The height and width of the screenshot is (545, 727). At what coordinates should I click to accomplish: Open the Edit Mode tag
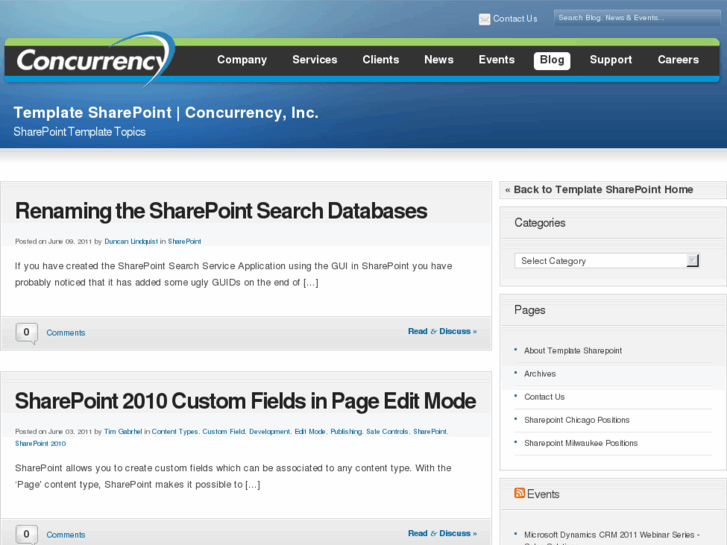(310, 431)
